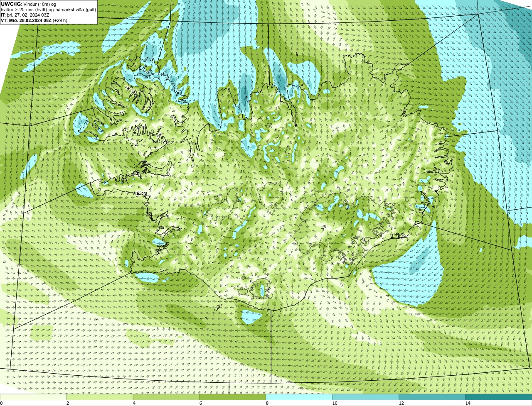The height and width of the screenshot is (406, 532).
Task: Click the '2' label on the wind scale
Action: click(67, 403)
